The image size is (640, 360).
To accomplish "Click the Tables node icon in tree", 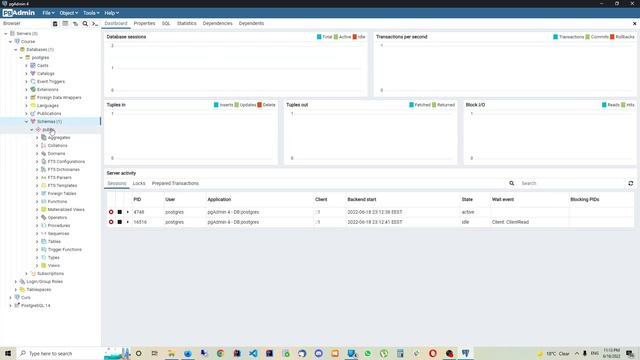I will click(44, 241).
